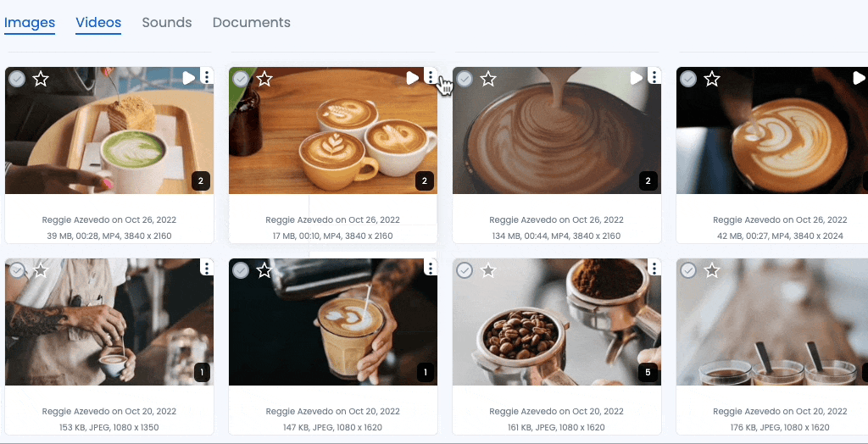Click text "39 MB, 00:28, MP4, 3840 x 2160"
Image resolution: width=868 pixels, height=444 pixels.
point(109,236)
